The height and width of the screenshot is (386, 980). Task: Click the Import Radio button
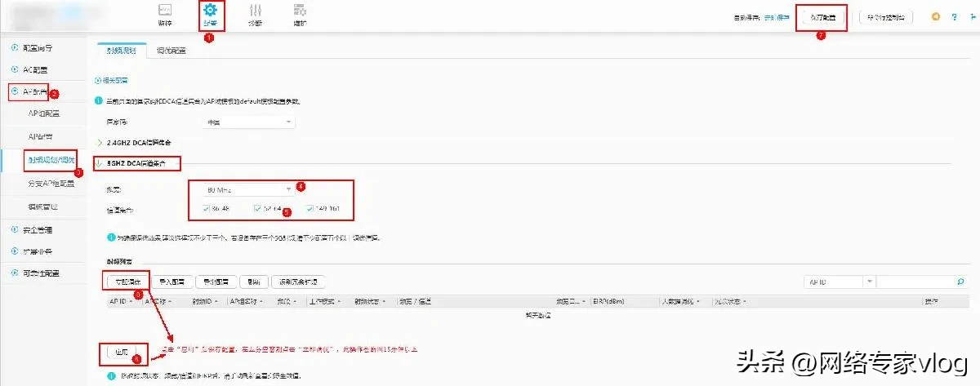[x=172, y=282]
